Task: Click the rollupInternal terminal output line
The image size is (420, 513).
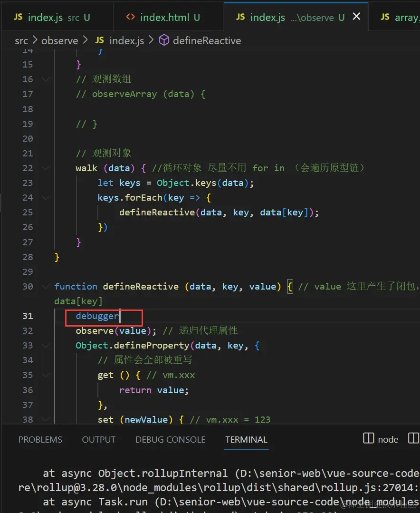Action: (231, 474)
